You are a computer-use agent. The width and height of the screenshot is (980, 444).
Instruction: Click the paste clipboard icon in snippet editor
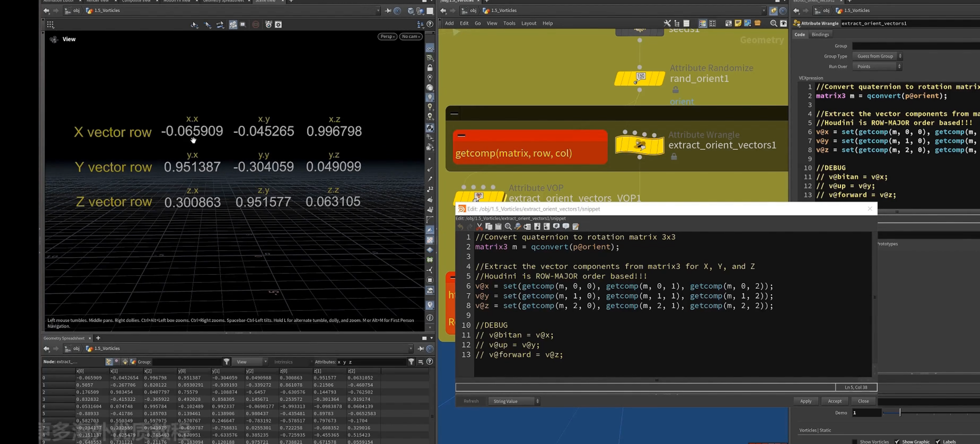coord(498,226)
